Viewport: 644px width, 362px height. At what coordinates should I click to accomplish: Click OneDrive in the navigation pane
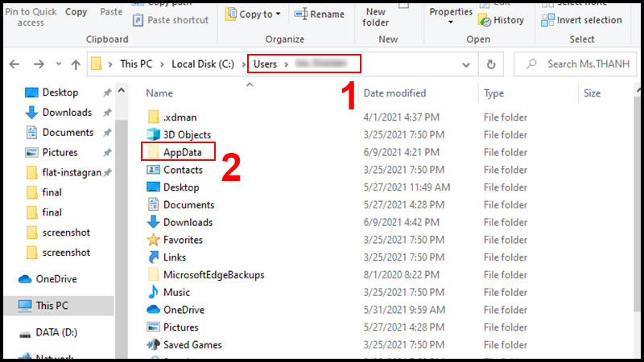click(47, 279)
